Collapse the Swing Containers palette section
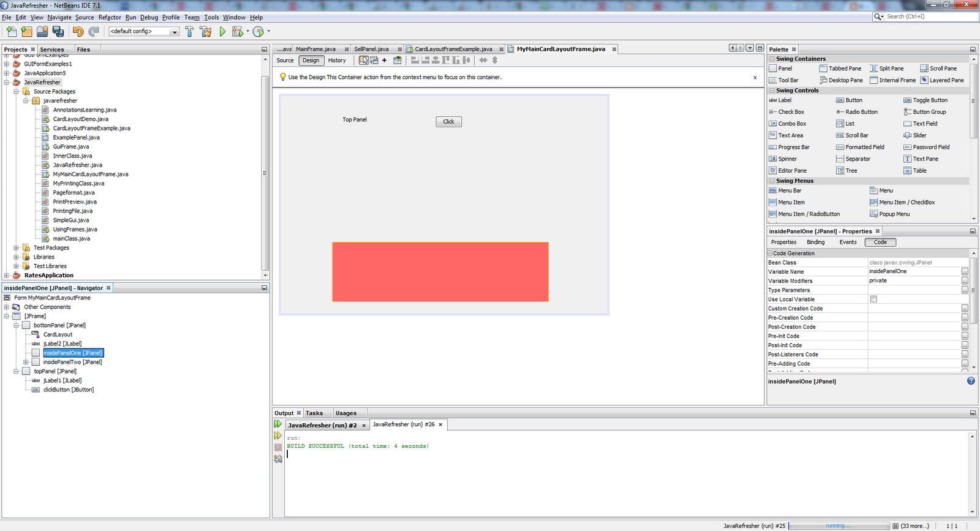Screen dimensions: 980x531 point(772,59)
